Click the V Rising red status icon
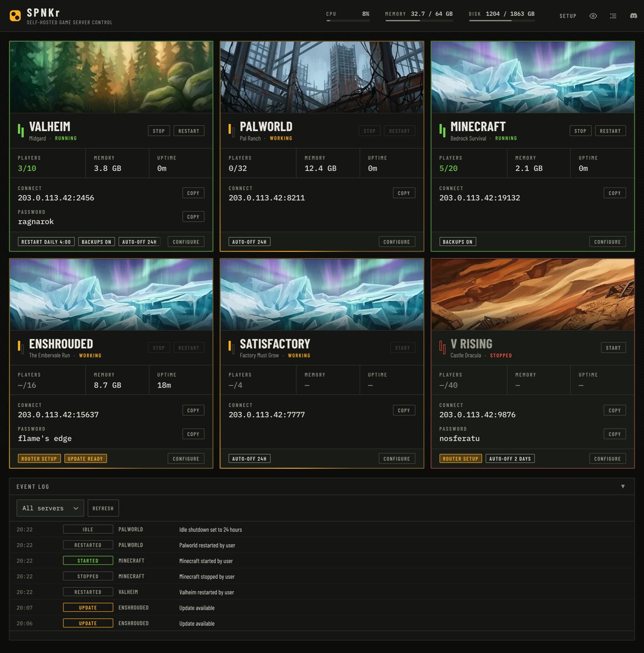644x653 pixels. pyautogui.click(x=442, y=347)
